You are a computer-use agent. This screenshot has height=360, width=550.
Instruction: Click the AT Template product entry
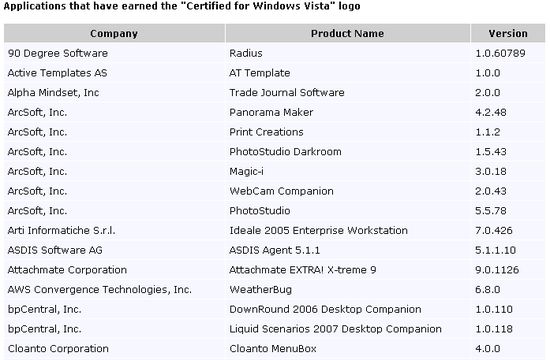coord(260,73)
